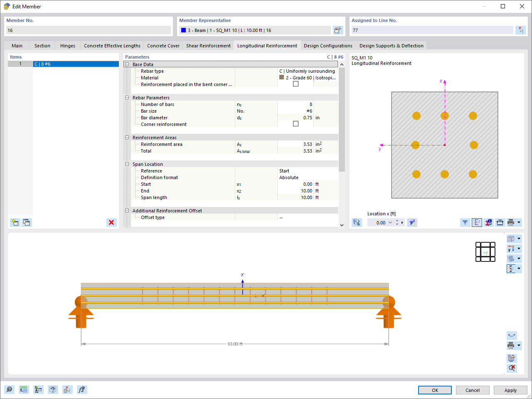Create a new reinforcement item

pos(15,222)
